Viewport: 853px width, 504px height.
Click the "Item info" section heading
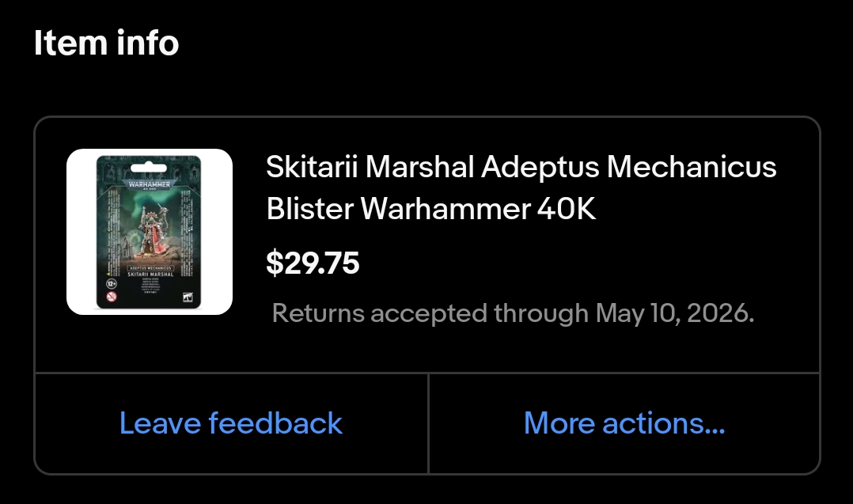coord(106,43)
